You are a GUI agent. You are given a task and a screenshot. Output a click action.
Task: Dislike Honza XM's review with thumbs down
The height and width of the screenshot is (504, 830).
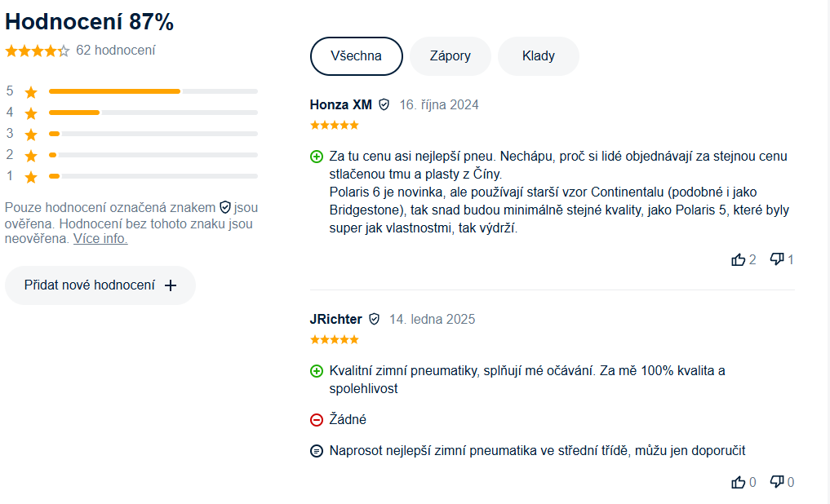click(x=776, y=259)
